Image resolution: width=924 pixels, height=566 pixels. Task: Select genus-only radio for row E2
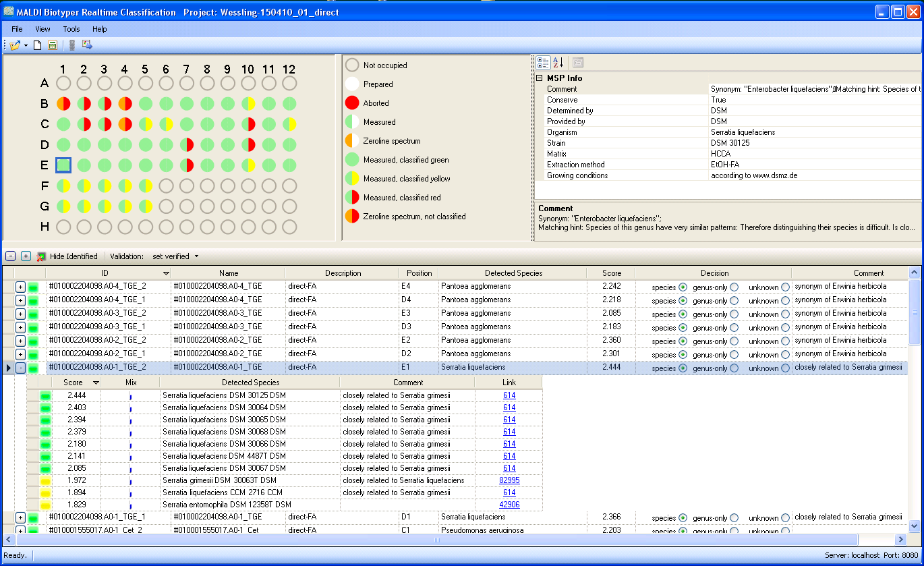tap(734, 341)
